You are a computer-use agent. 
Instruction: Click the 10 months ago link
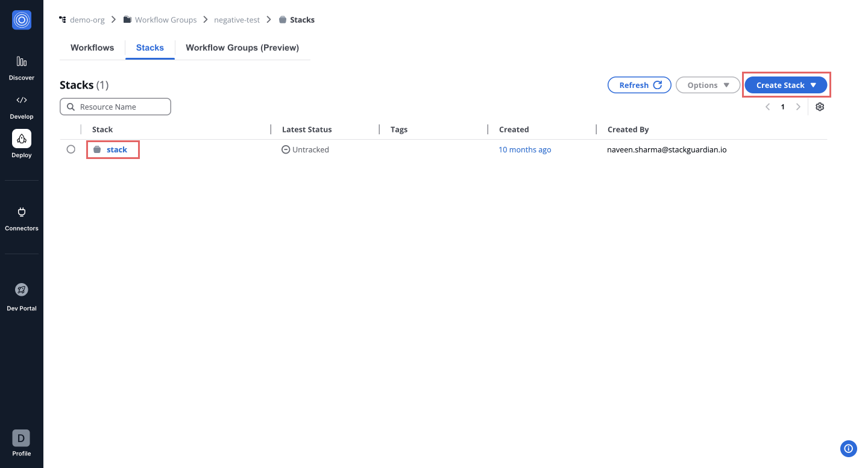524,149
